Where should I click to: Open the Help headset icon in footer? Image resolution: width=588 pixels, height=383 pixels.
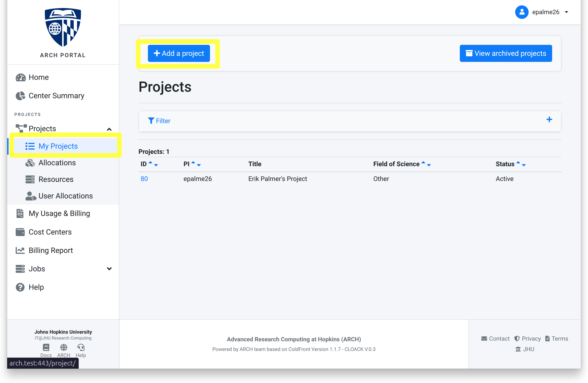tap(81, 347)
